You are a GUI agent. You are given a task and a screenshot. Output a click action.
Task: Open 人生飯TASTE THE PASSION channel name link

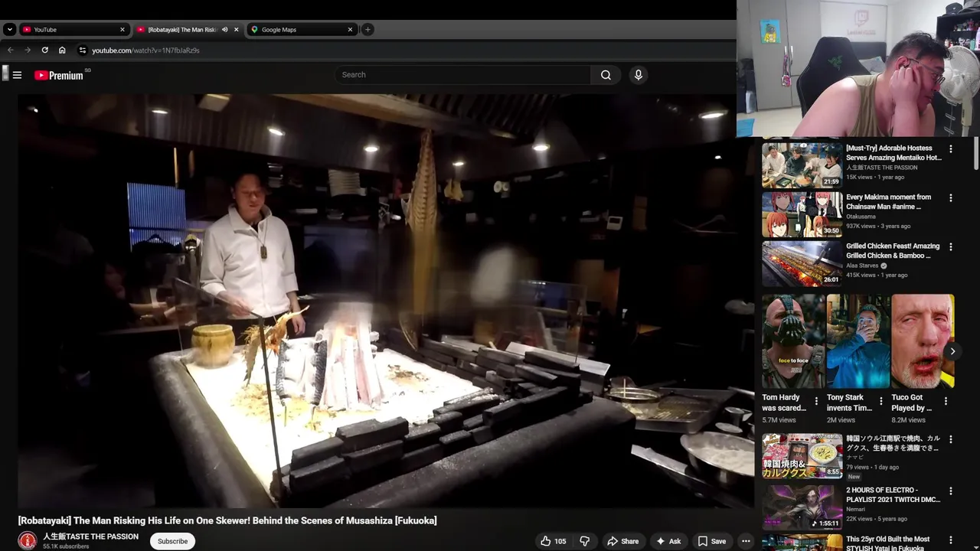(x=90, y=536)
